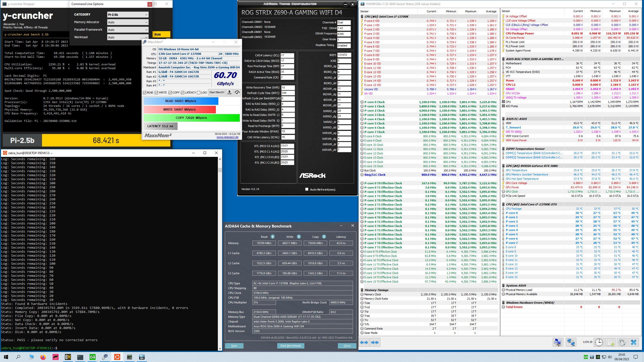Open BenchMate BM taskbar icon

coord(68,357)
